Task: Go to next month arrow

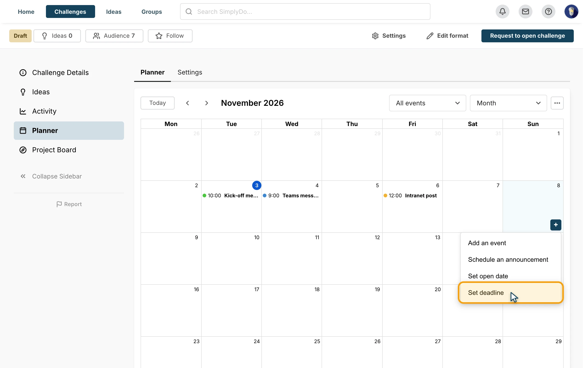Action: (x=206, y=103)
